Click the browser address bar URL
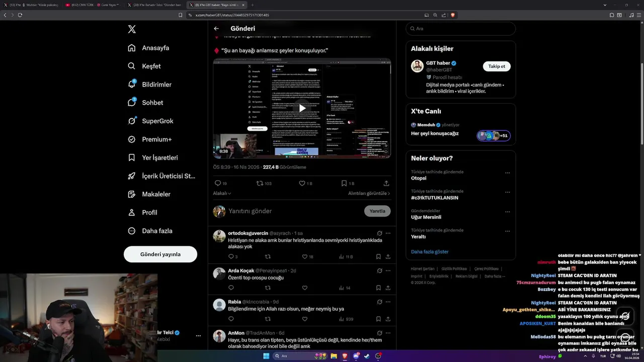644x362 pixels. tap(232, 15)
